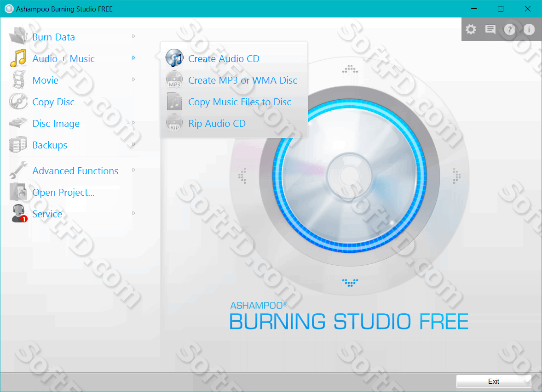
Task: Click the Movie film strip icon
Action: (18, 80)
